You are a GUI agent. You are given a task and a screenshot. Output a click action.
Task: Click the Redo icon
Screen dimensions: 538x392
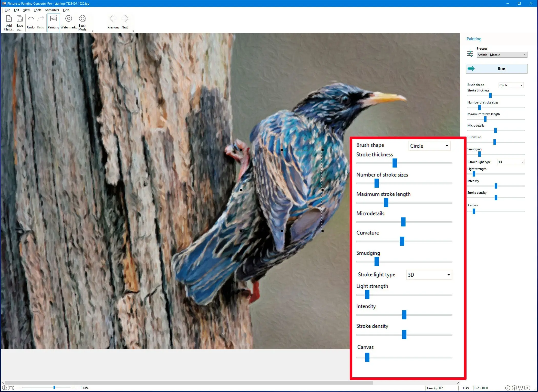41,18
